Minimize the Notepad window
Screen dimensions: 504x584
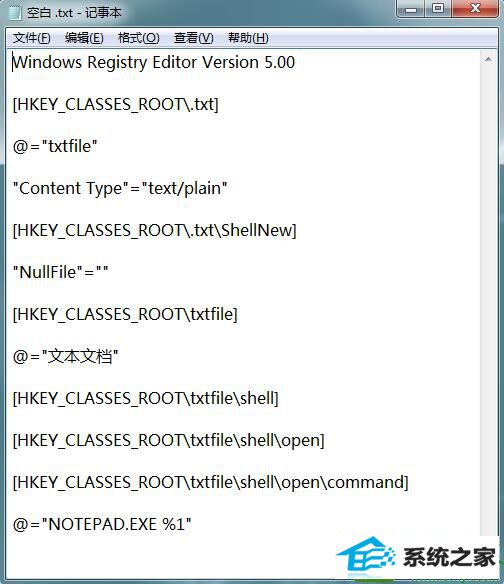[411, 8]
